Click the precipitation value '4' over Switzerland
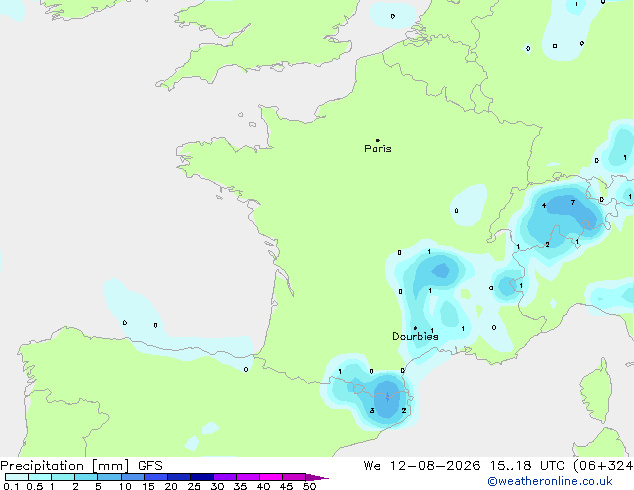634x490 pixels. pos(544,205)
